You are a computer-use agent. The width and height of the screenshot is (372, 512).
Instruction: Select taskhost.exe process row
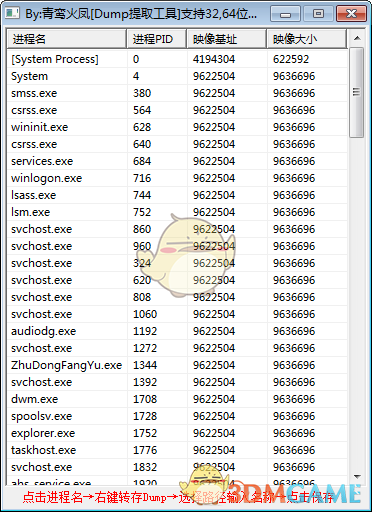(x=177, y=450)
